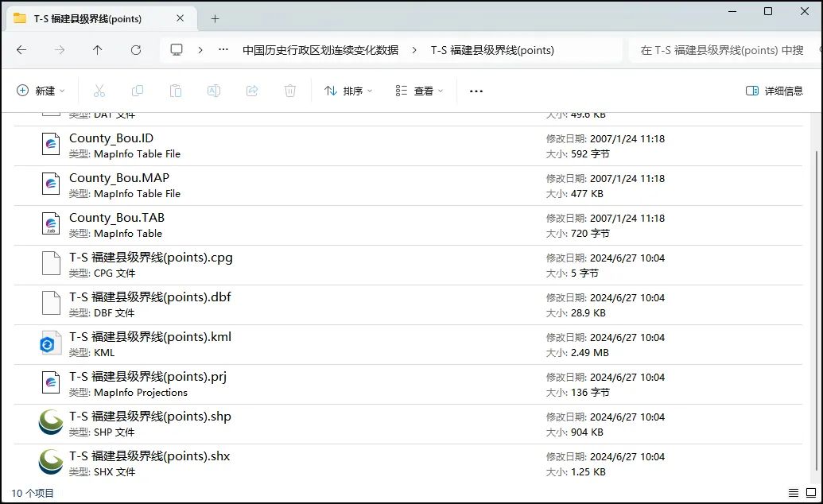Select file name County_Bou.MAP

click(119, 178)
